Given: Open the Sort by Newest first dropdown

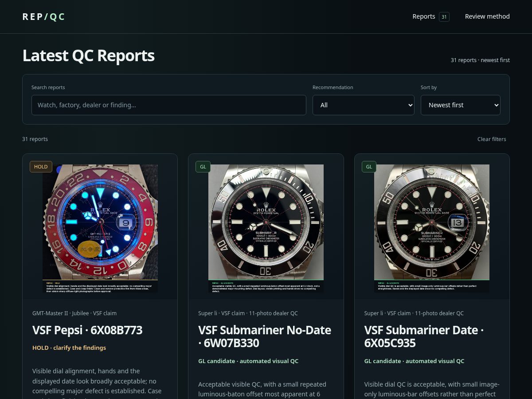Looking at the screenshot, I should pyautogui.click(x=460, y=105).
